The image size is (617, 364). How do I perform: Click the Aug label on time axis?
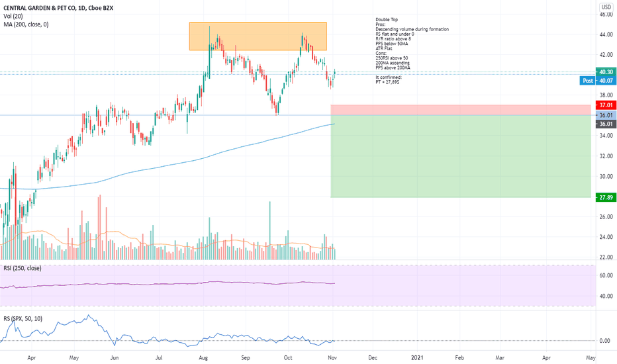tap(203, 357)
